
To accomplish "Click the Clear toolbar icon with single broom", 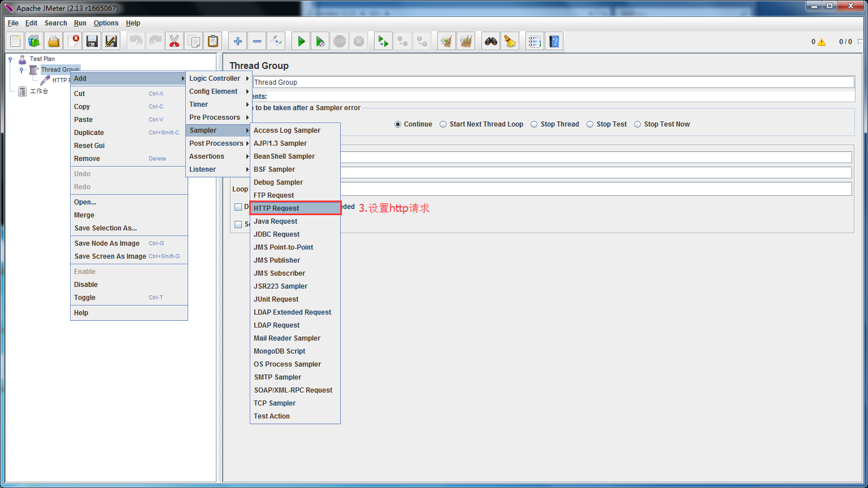I will coord(447,41).
